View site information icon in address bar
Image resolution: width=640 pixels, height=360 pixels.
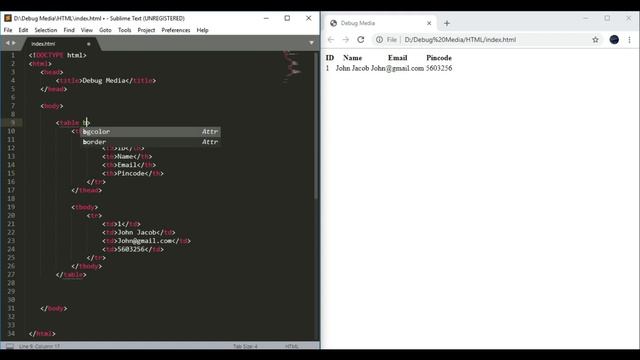379,40
